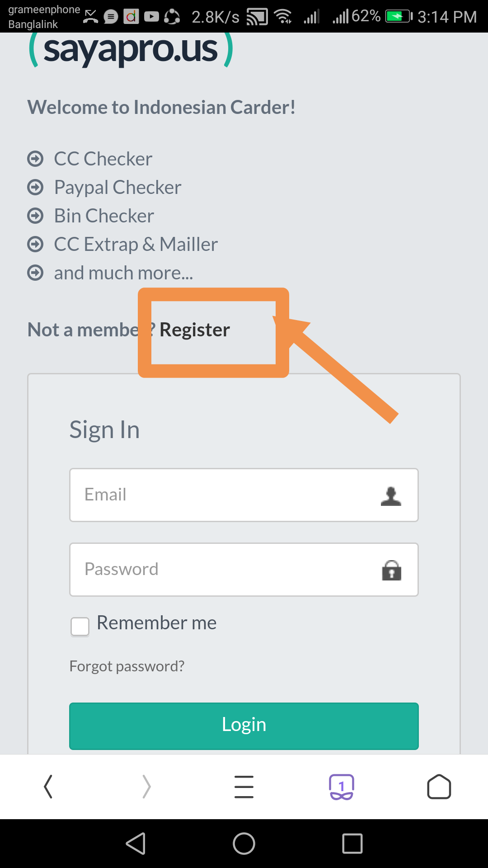Image resolution: width=488 pixels, height=868 pixels.
Task: Click the lock icon in Password field
Action: [391, 570]
